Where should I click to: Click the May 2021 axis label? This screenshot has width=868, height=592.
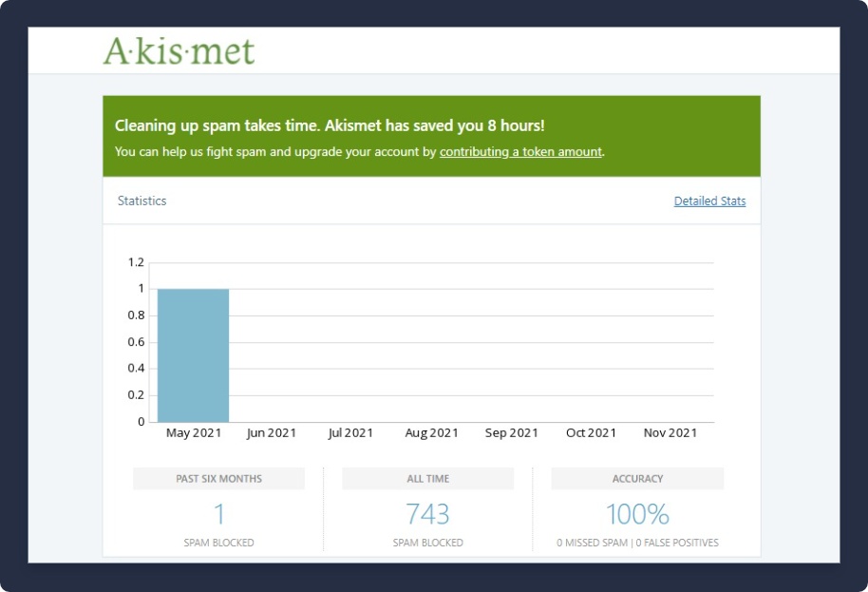tap(193, 433)
